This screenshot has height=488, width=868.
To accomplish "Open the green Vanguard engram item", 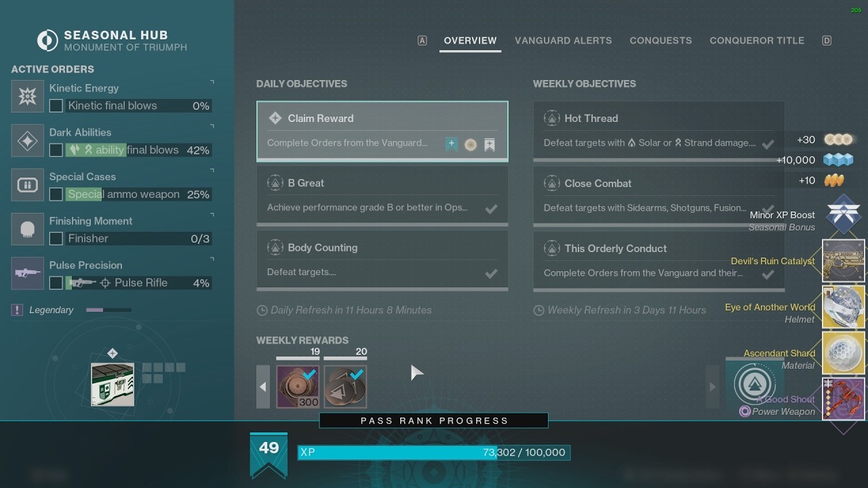I will click(x=113, y=384).
